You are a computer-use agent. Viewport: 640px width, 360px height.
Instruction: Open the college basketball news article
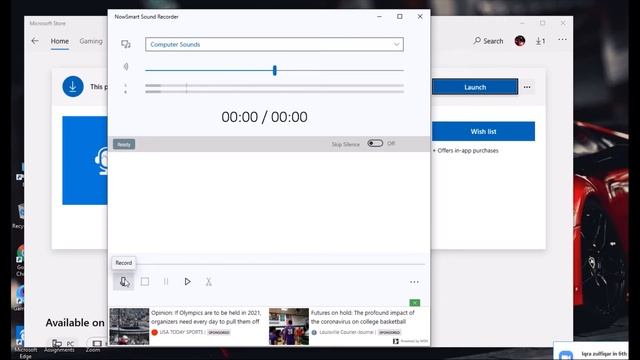click(x=362, y=317)
